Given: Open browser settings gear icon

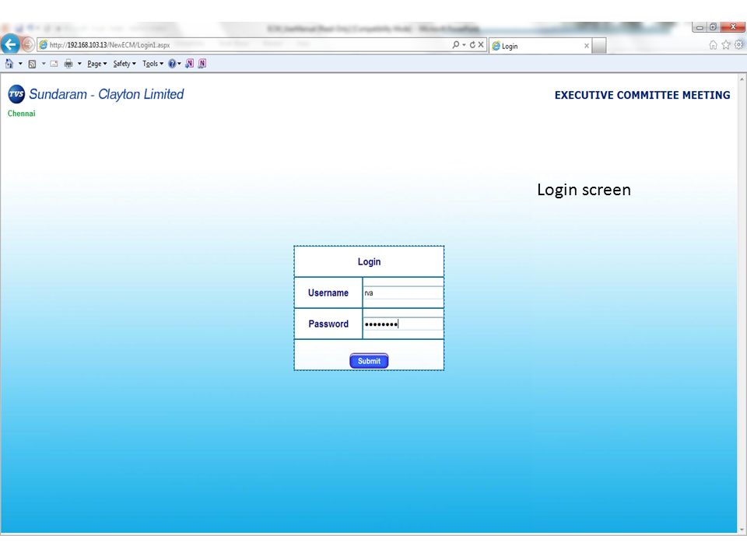Looking at the screenshot, I should pyautogui.click(x=738, y=44).
